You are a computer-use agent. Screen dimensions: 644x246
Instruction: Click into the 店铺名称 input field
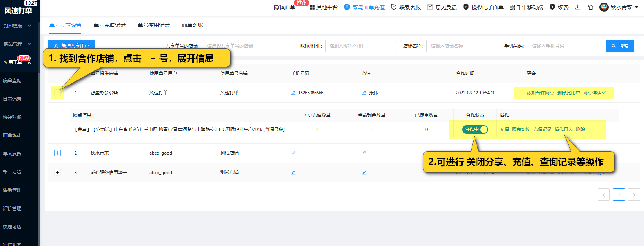tap(462, 46)
